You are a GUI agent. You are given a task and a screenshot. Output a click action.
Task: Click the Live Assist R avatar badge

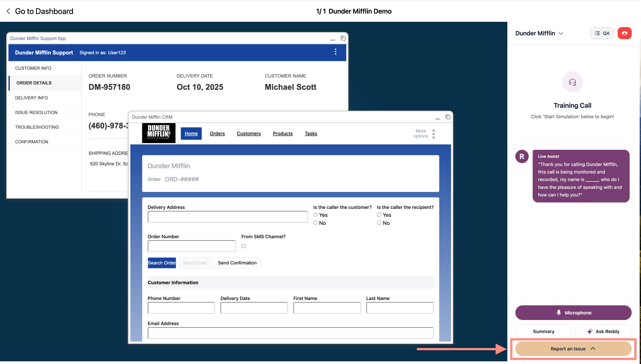coord(522,156)
